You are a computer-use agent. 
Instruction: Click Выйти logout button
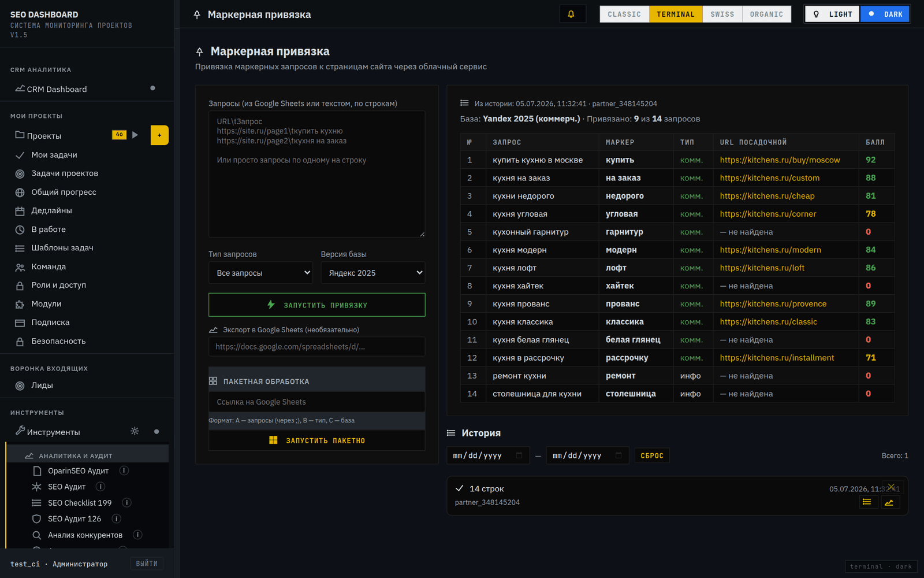pos(147,564)
